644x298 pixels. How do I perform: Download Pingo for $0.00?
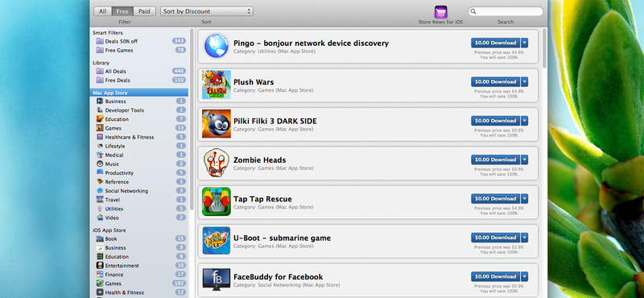click(496, 43)
